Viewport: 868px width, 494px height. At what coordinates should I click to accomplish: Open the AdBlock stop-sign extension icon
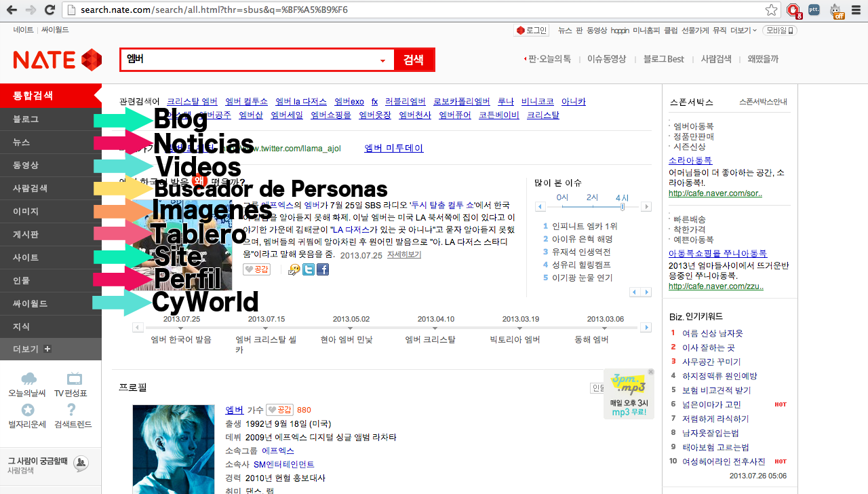click(794, 10)
